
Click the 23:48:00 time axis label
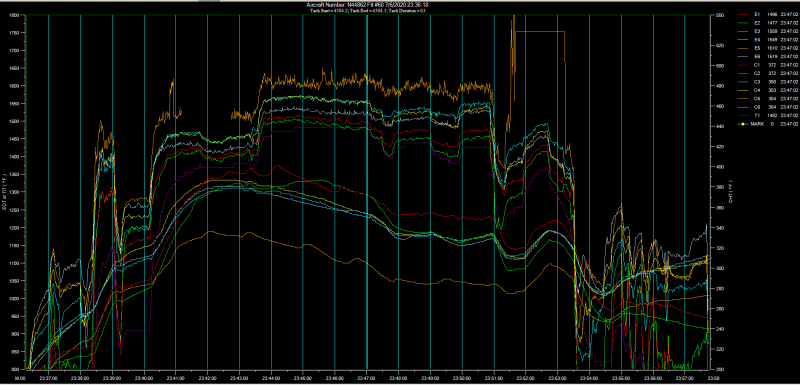(398, 378)
